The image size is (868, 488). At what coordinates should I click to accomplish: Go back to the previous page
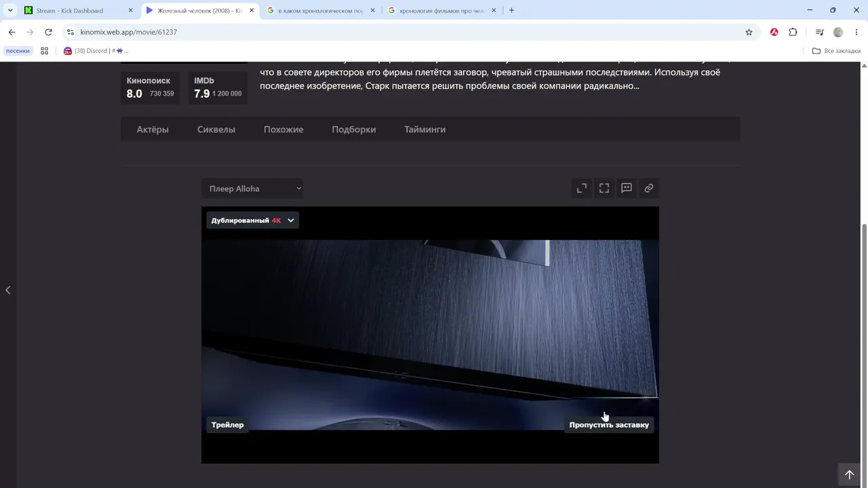12,32
